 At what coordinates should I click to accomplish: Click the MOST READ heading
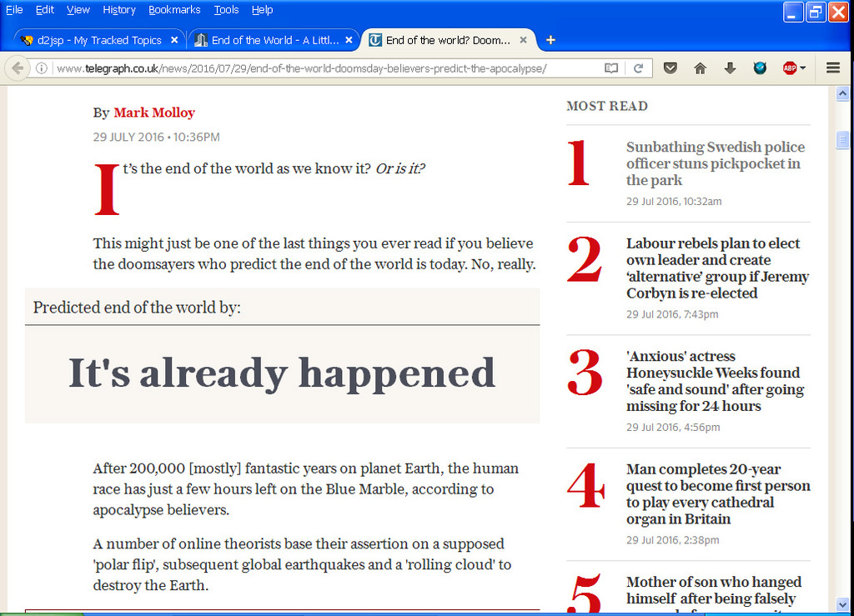[x=607, y=106]
